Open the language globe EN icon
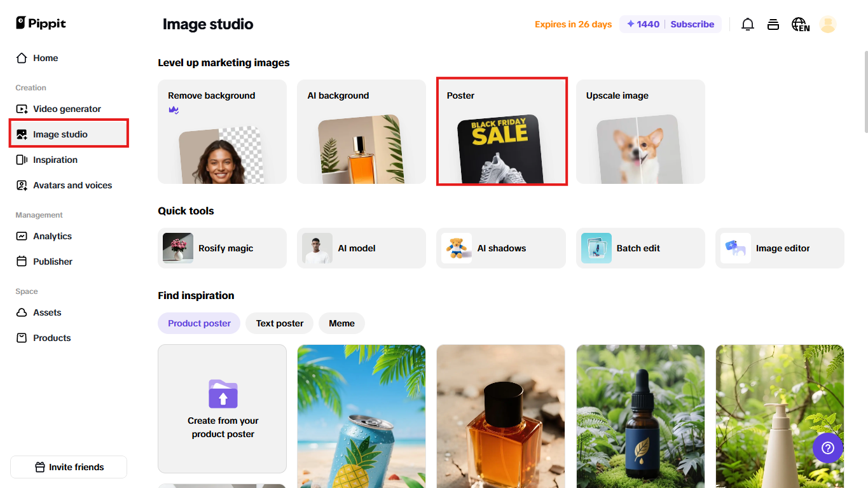 coord(800,24)
